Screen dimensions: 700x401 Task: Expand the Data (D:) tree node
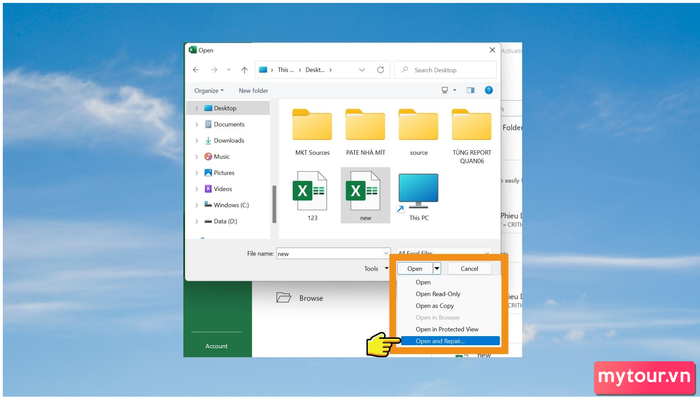tap(196, 221)
